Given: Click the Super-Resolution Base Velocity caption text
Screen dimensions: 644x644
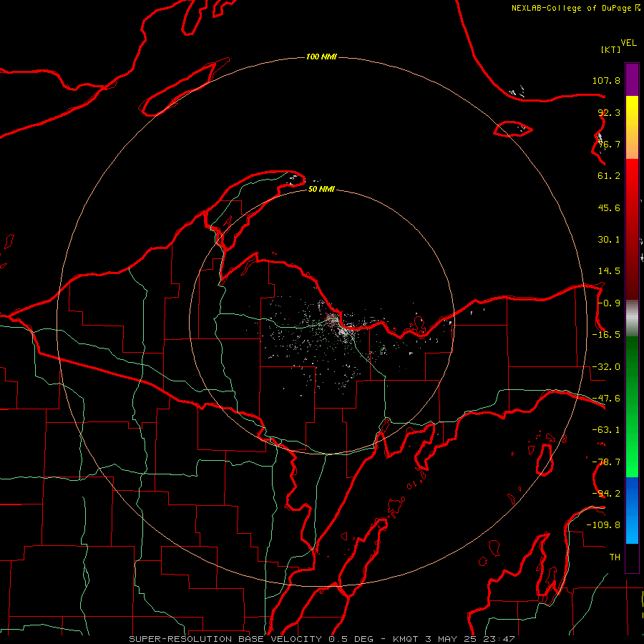Looking at the screenshot, I should (321, 639).
